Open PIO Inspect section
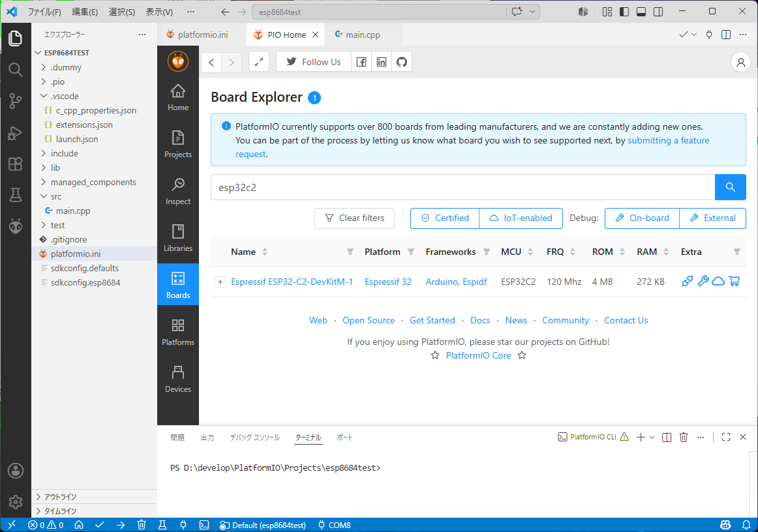This screenshot has width=758, height=532. pos(178,191)
